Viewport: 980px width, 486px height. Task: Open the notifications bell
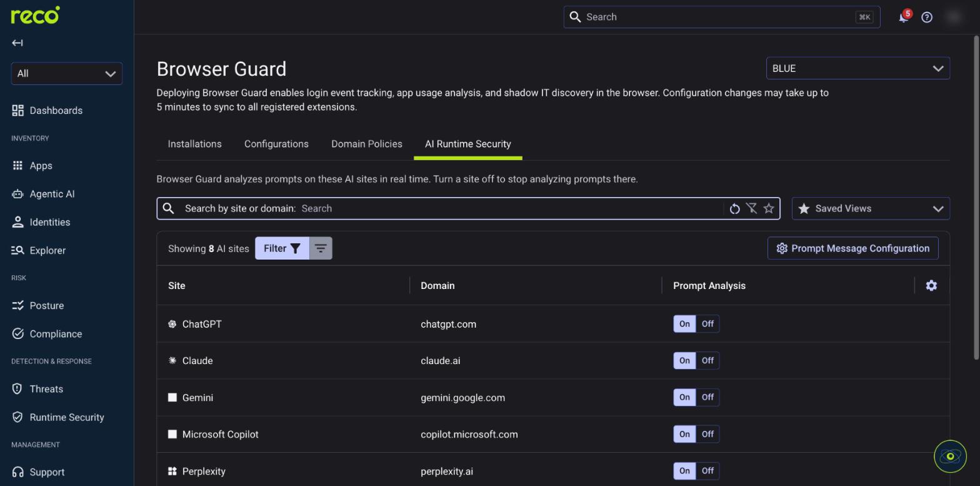click(x=903, y=17)
